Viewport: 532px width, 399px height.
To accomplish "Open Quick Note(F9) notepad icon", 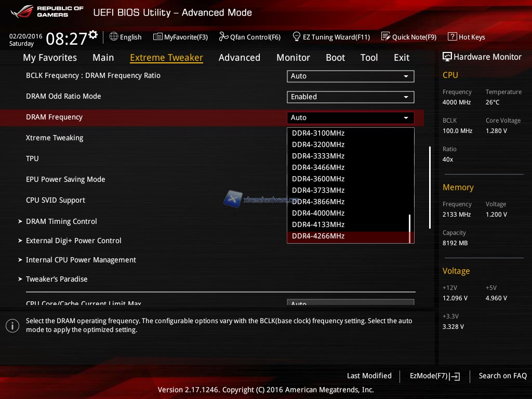I will tap(385, 37).
